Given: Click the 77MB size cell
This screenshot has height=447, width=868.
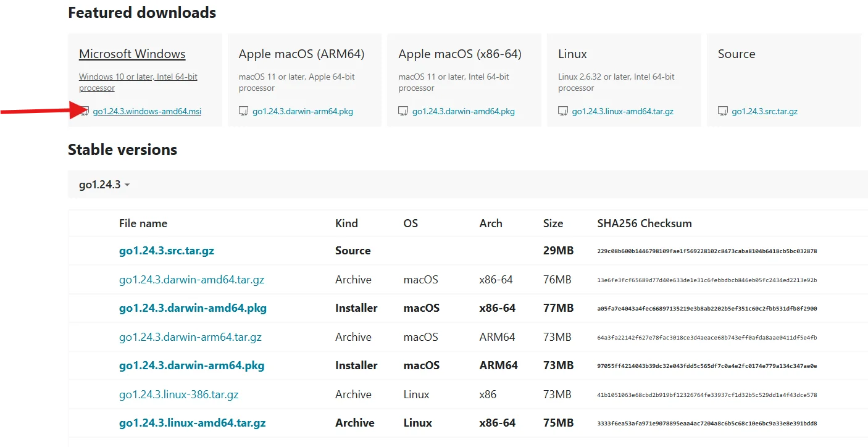Looking at the screenshot, I should click(558, 308).
